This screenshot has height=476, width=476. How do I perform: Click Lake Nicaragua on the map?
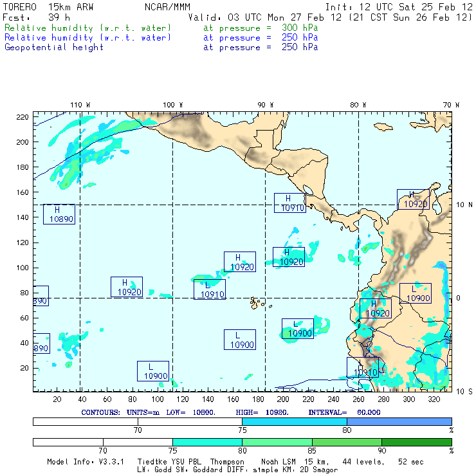tap(308, 190)
